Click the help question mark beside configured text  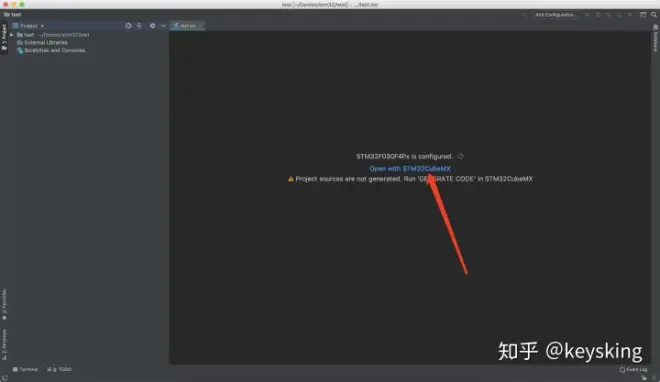tap(460, 156)
